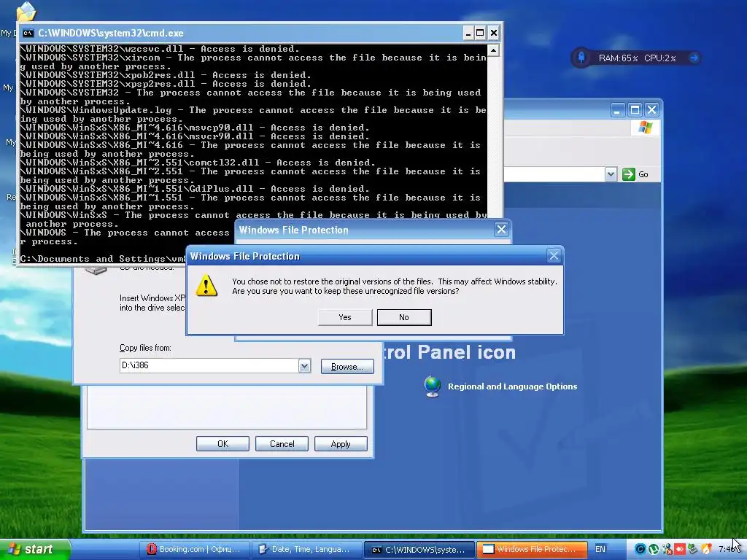Close the cmd.exe window

[x=494, y=33]
